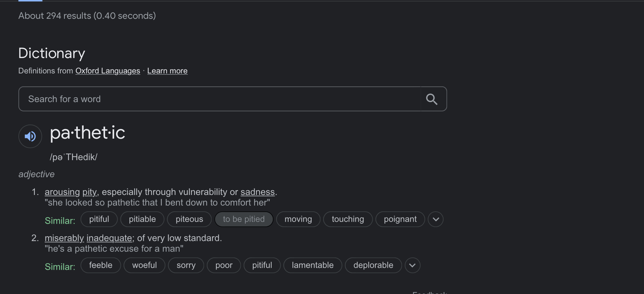Select the 'piteous' synonym chip
Viewport: 644px width, 294px height.
[x=189, y=219]
